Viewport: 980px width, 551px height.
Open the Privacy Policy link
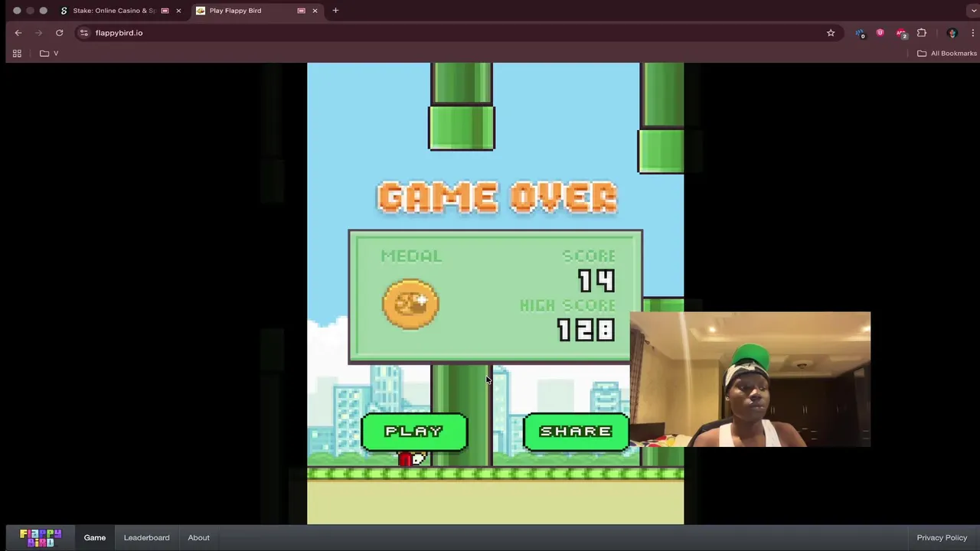[942, 537]
